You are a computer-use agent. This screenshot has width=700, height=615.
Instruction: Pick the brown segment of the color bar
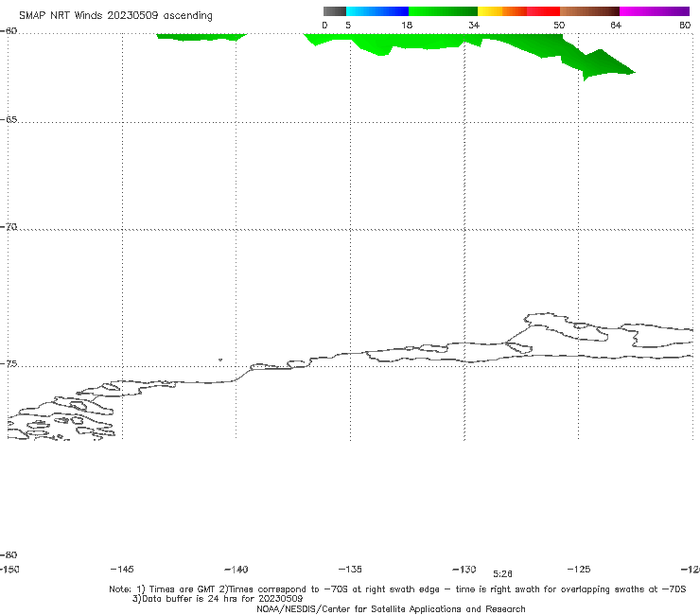click(589, 11)
